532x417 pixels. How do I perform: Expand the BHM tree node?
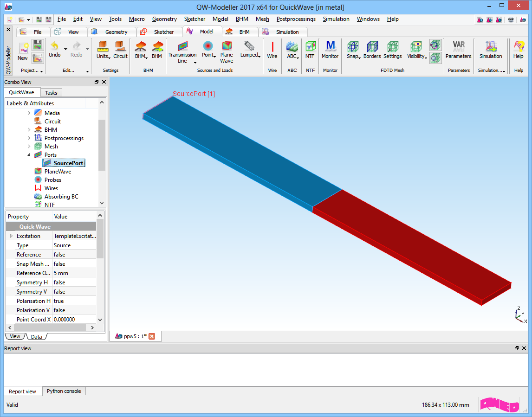[x=29, y=129]
